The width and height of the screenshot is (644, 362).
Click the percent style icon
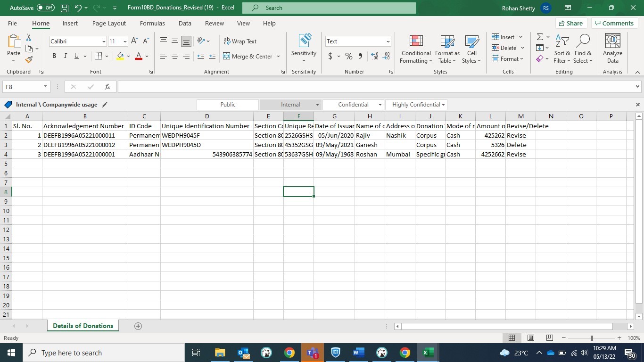coord(349,56)
